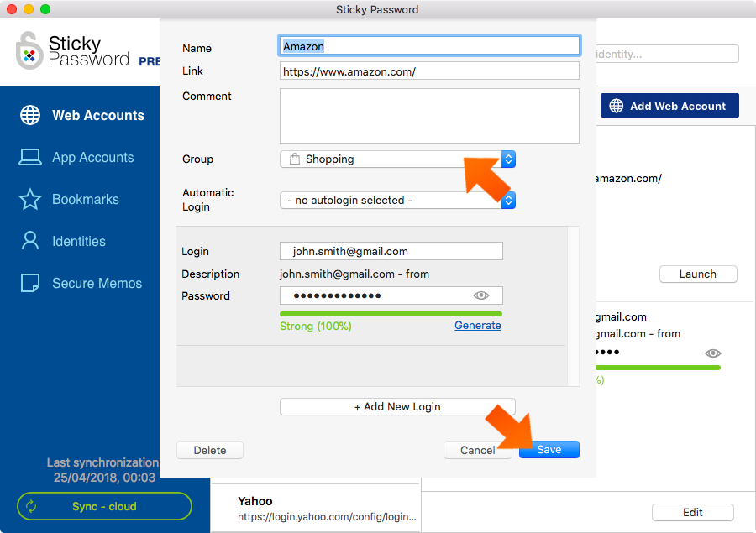Show password via eye icon in background panel

coord(712,353)
